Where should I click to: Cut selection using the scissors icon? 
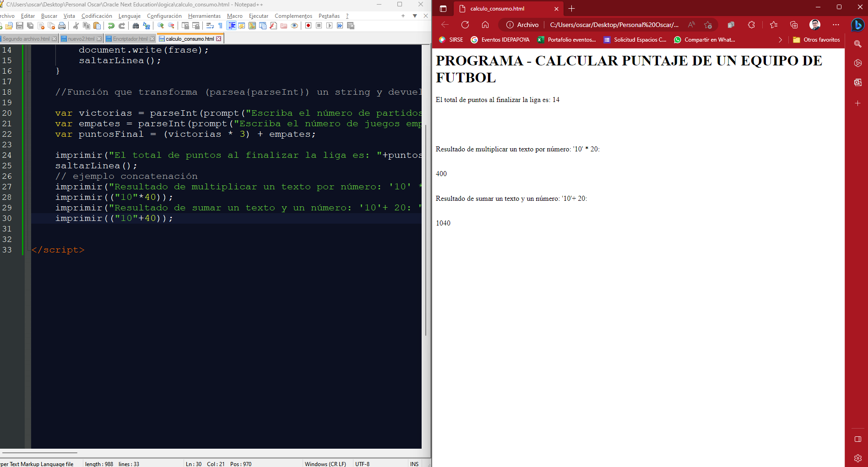coord(76,26)
